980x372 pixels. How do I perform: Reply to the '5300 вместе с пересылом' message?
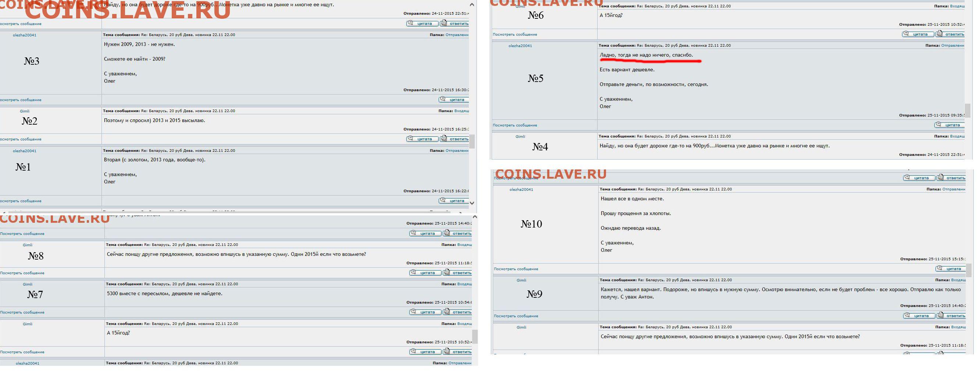(x=458, y=313)
